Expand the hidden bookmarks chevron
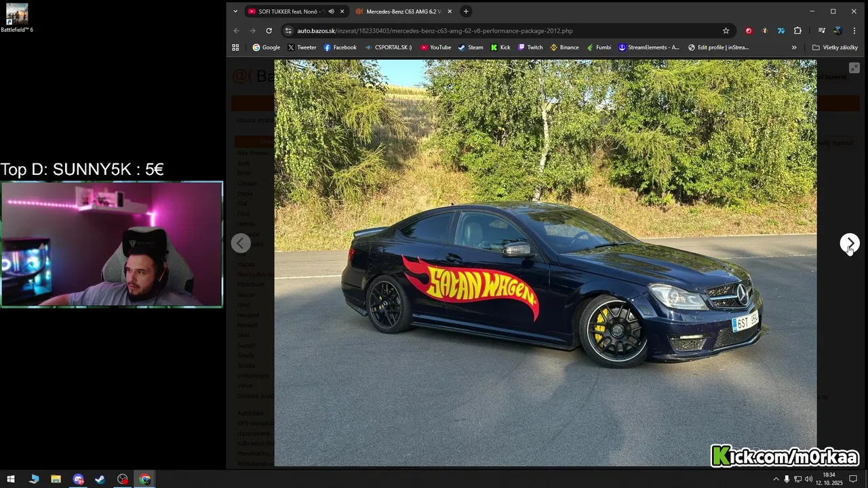 coord(794,47)
